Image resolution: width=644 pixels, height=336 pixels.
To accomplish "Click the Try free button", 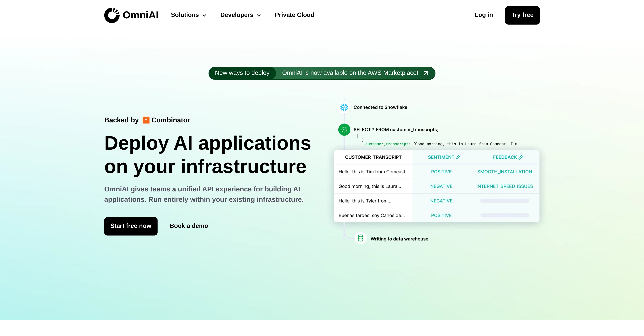I will tap(522, 15).
